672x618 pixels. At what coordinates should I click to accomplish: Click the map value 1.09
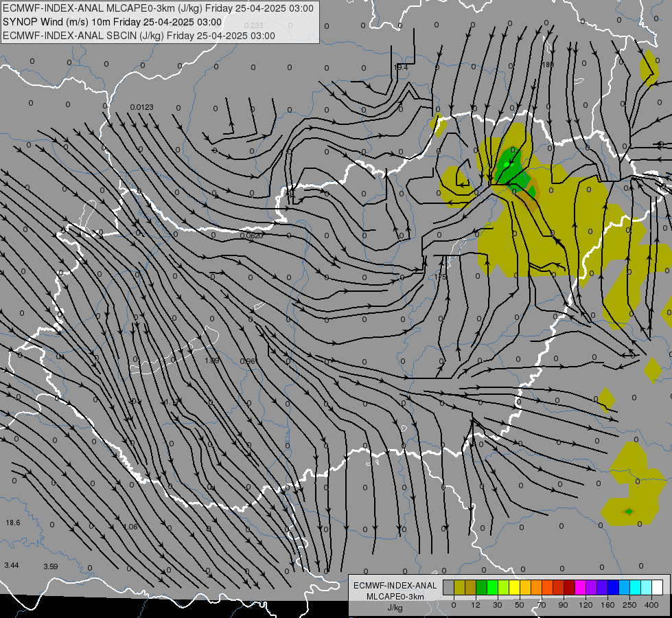(x=212, y=360)
